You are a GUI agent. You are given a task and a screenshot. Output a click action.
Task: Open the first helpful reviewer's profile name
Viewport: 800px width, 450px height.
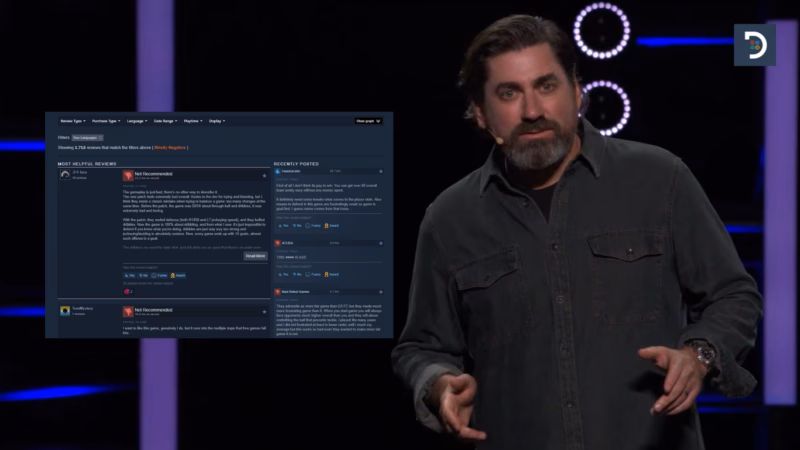pos(79,172)
